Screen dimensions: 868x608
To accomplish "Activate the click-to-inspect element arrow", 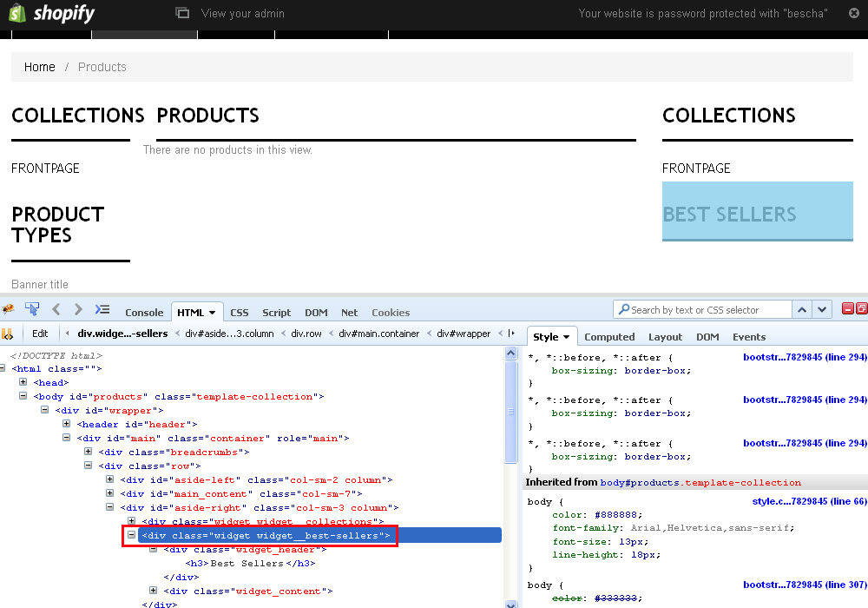I will (x=32, y=308).
